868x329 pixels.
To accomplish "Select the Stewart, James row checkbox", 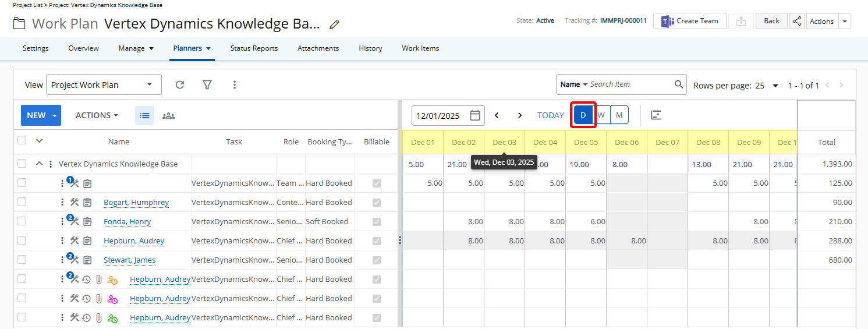I will 22,260.
